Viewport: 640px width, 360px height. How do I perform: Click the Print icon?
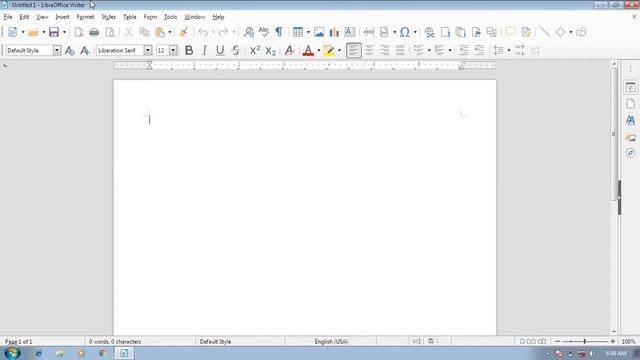(94, 32)
